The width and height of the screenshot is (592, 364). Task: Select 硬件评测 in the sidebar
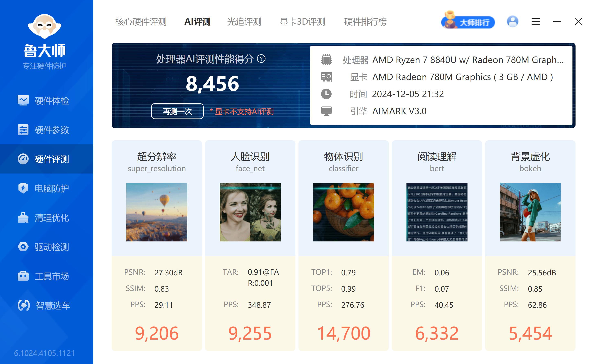pos(47,159)
